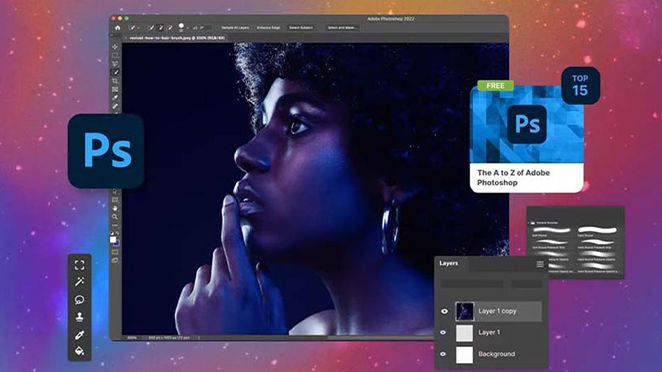Select the highlighted Quick Selection tool
Screen dimensions: 662x372
[x=115, y=72]
